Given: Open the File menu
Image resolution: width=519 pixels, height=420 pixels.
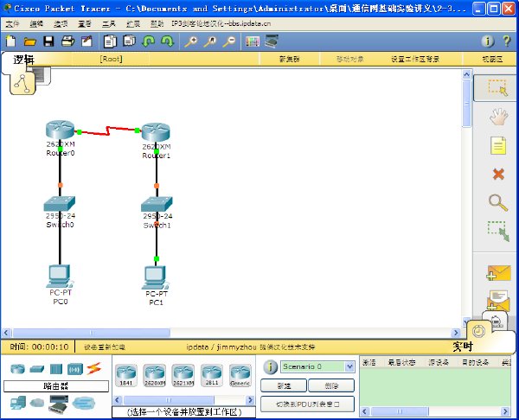Looking at the screenshot, I should coord(12,24).
